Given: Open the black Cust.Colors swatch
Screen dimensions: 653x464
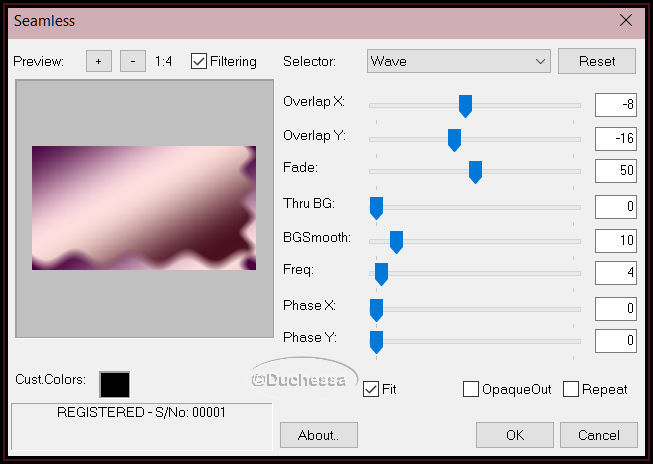Looking at the screenshot, I should (x=115, y=384).
